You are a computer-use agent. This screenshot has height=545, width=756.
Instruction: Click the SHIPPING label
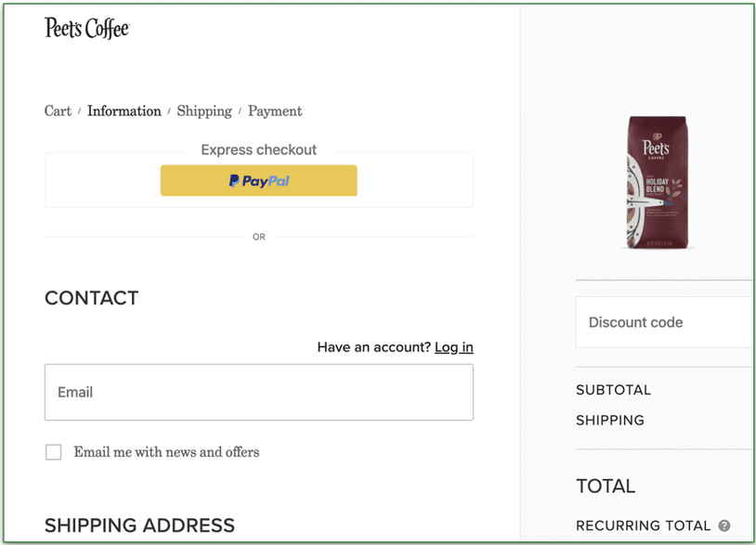pyautogui.click(x=610, y=420)
